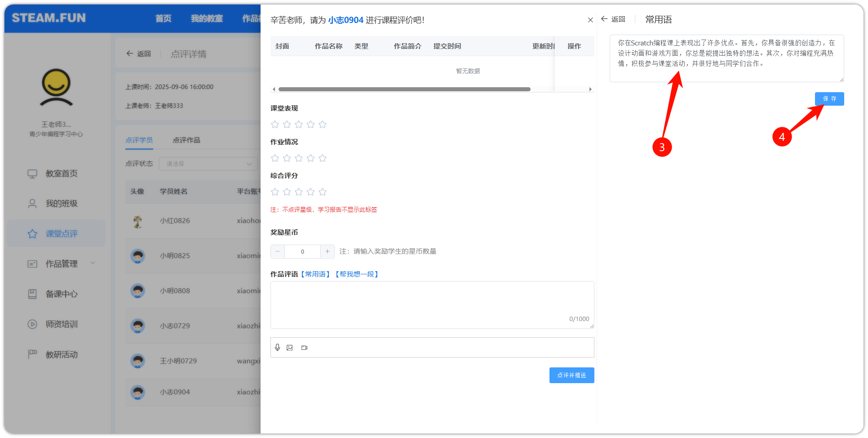Open the 点评状态 dropdown

pyautogui.click(x=208, y=164)
